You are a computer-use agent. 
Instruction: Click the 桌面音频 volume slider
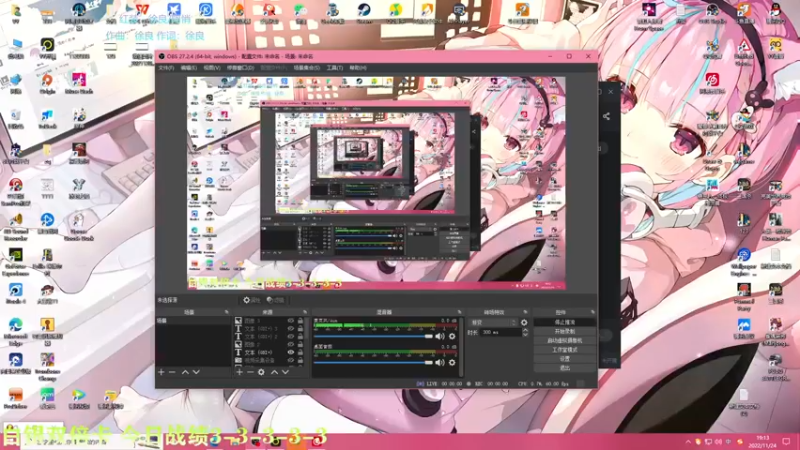[x=373, y=362]
